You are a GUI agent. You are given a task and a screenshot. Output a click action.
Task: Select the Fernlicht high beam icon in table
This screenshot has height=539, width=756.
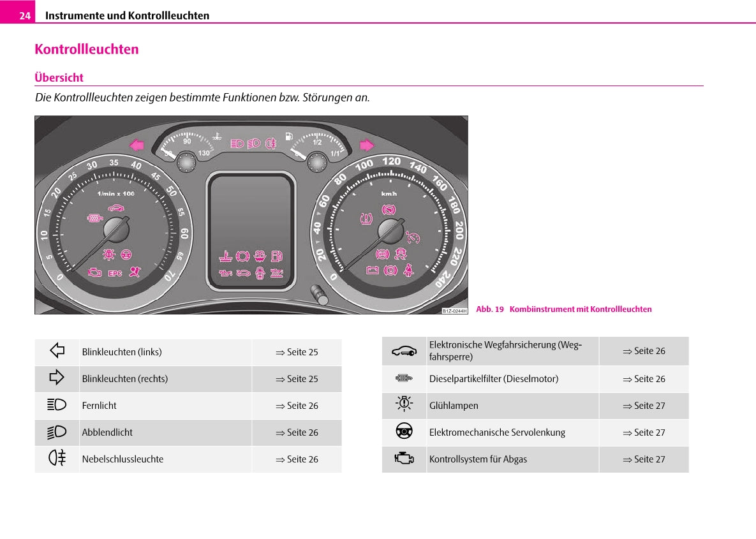(x=57, y=404)
